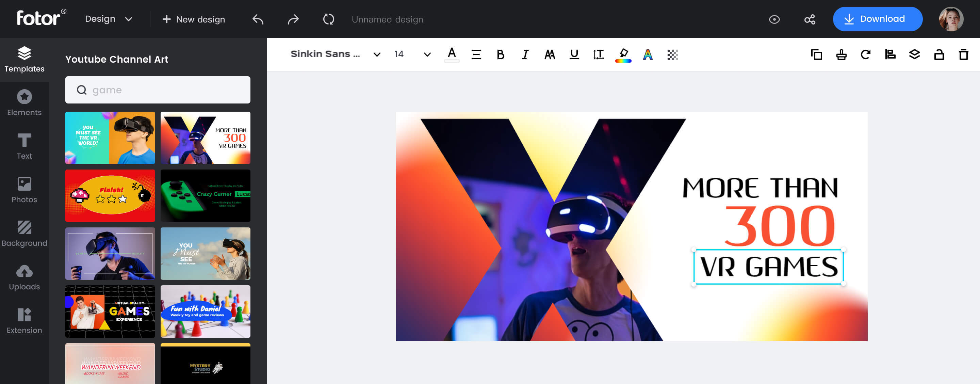Click the Bold formatting icon

click(500, 54)
